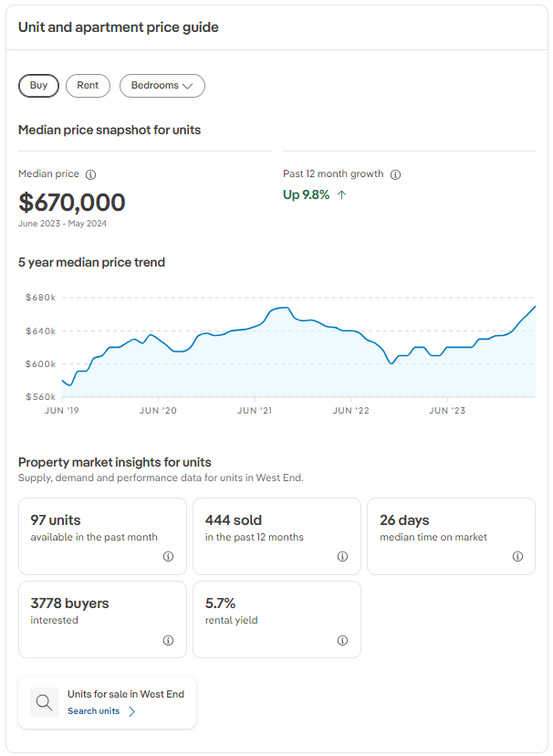Click the arrow next to Search units
Viewport: 553px width, 756px height.
click(132, 711)
